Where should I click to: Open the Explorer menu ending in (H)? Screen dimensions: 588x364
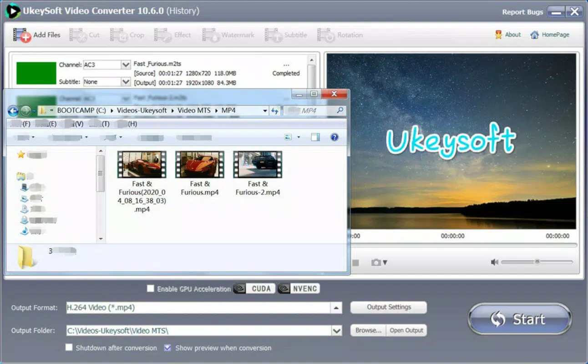click(127, 124)
